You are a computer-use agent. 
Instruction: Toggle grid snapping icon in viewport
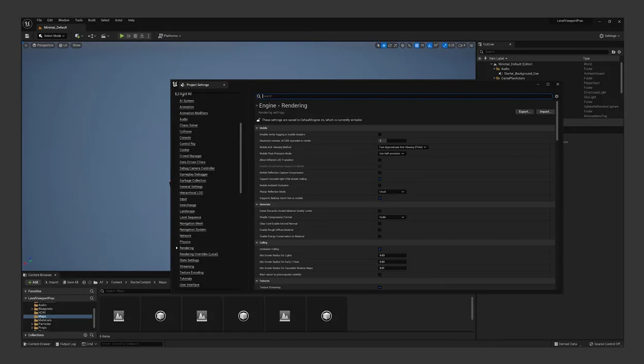pyautogui.click(x=417, y=45)
